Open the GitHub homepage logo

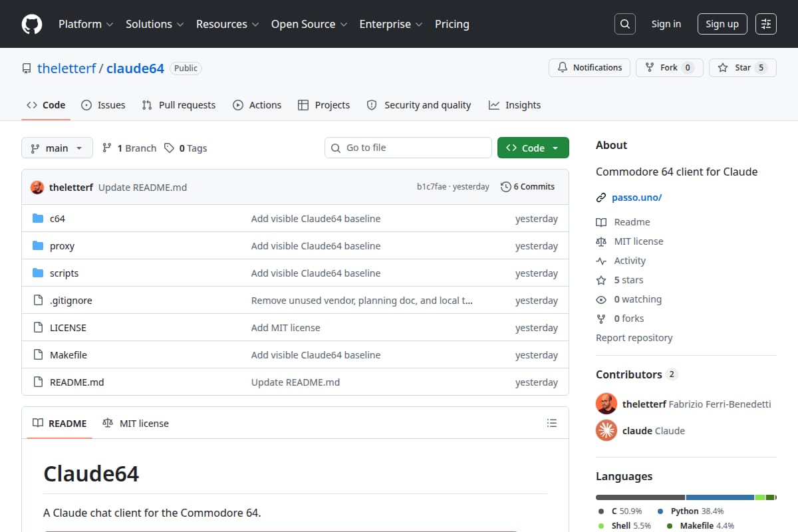click(32, 24)
